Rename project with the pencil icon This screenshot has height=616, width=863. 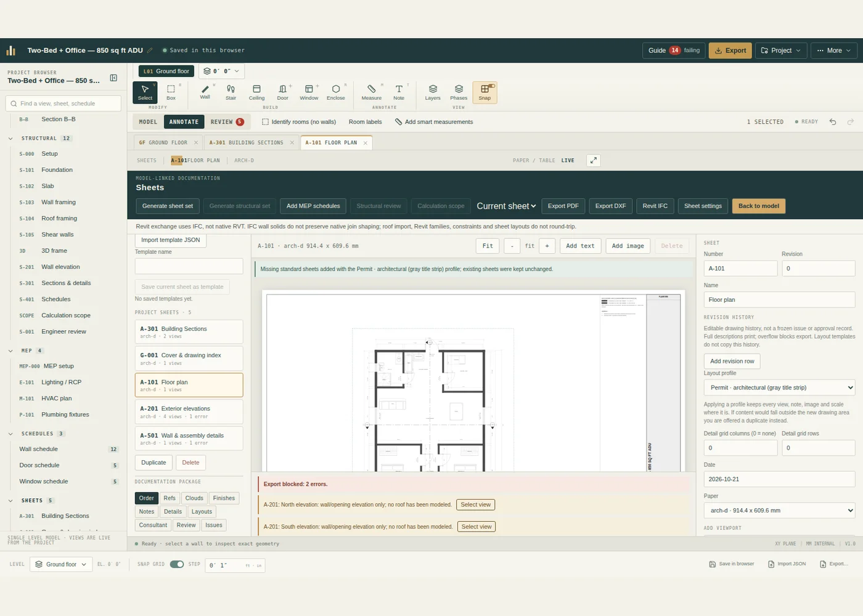coord(150,51)
